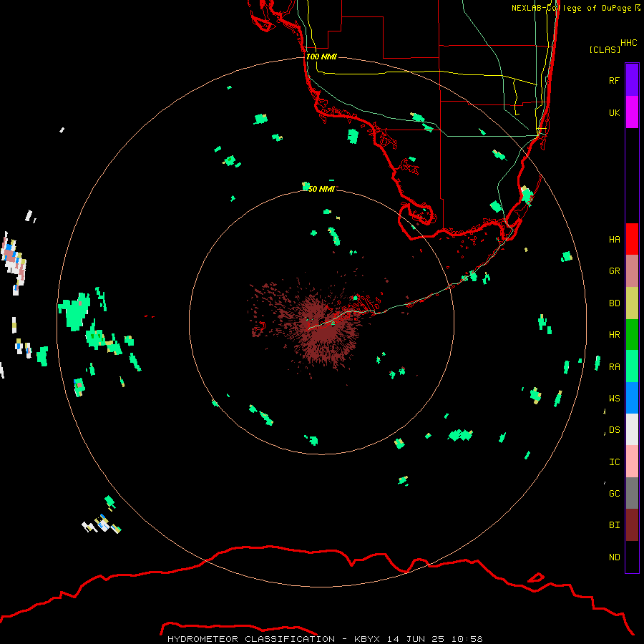
Task: Click the RF purple legend swatch
Action: point(632,80)
